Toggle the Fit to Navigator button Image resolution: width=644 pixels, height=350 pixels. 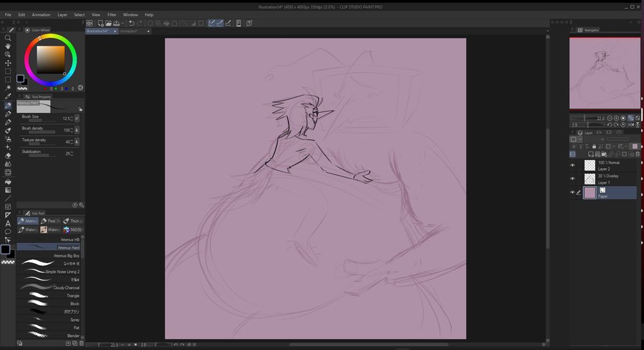pyautogui.click(x=631, y=118)
